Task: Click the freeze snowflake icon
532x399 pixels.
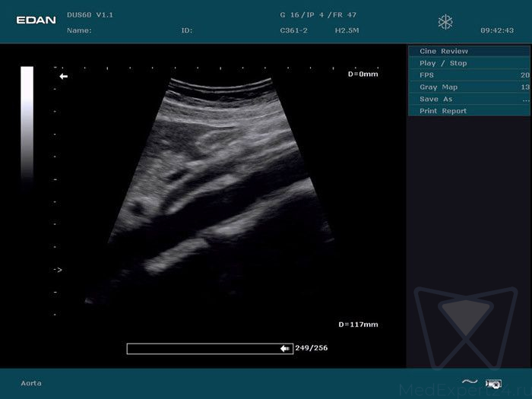Action: tap(445, 22)
